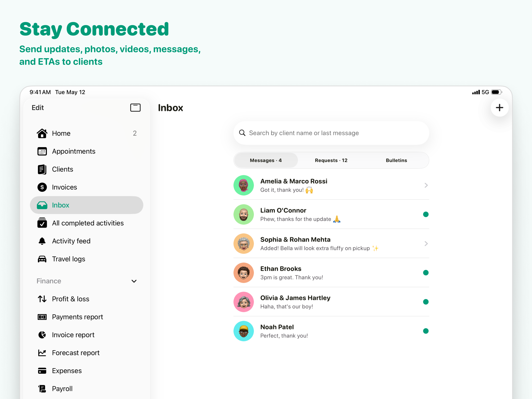
Task: Open Activity feed in the sidebar
Action: point(87,241)
